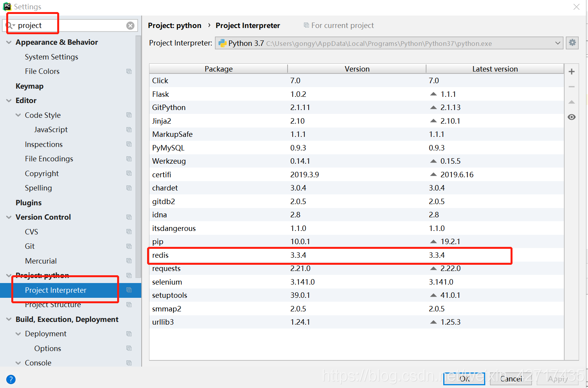The image size is (588, 388).
Task: Click the OK button
Action: tap(464, 378)
